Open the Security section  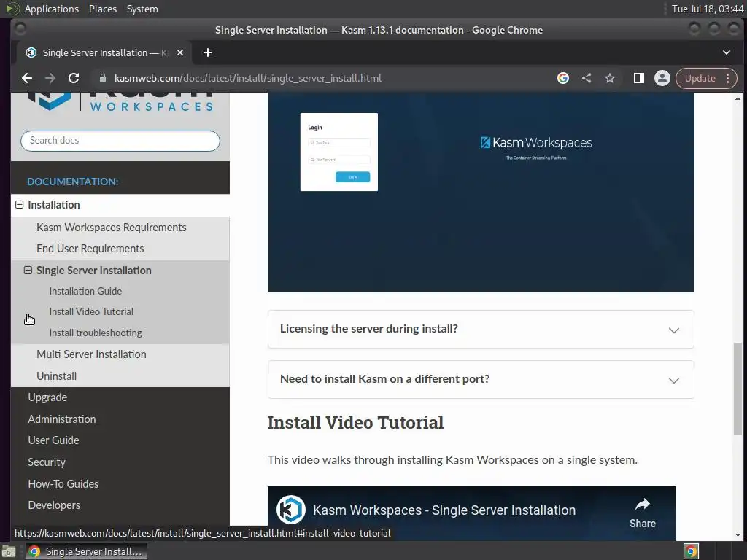47,462
